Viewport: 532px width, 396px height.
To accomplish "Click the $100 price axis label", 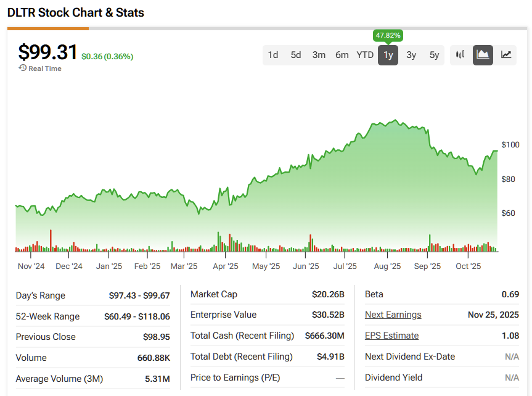I will click(510, 145).
